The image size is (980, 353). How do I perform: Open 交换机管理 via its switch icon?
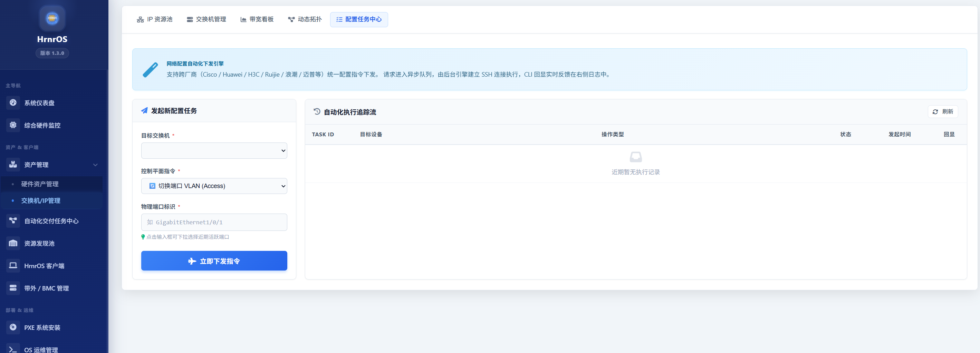pyautogui.click(x=190, y=19)
